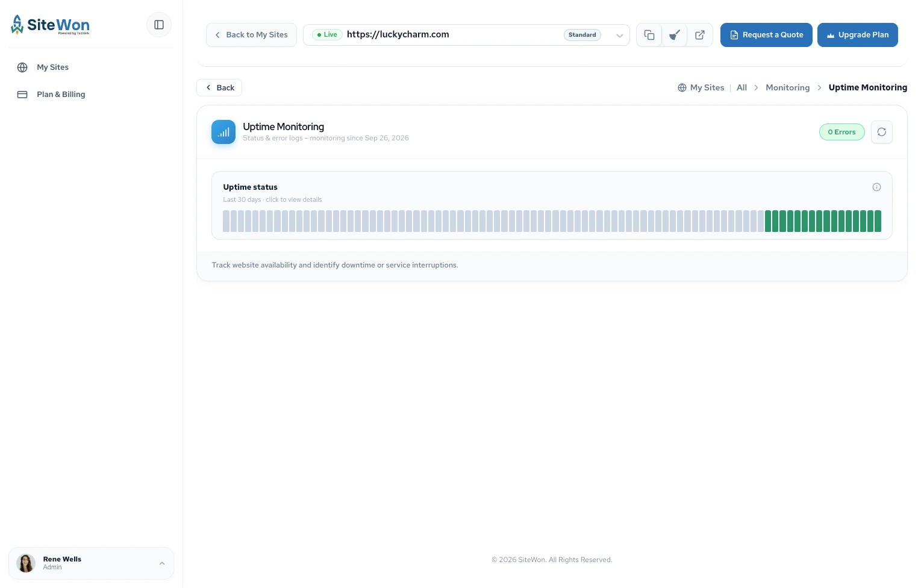This screenshot has width=921, height=588.
Task: Click Upgrade Plan button
Action: pos(858,35)
